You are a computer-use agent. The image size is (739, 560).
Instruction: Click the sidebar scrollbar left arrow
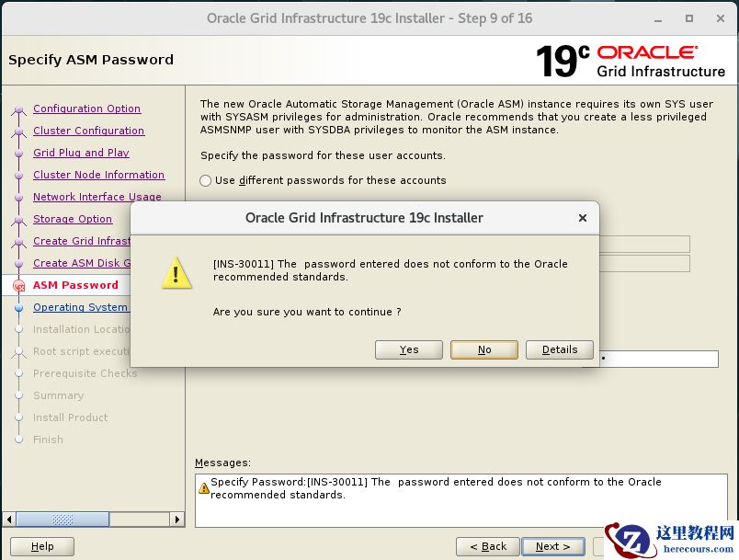[x=9, y=520]
